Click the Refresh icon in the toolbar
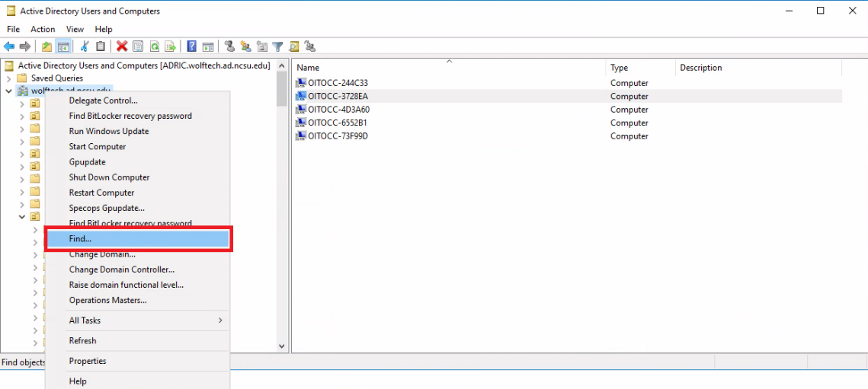Image resolution: width=868 pixels, height=389 pixels. tap(155, 46)
